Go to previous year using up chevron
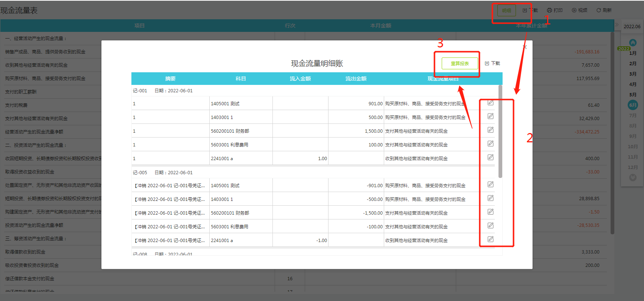Screen dimensions: 644x301 [x=632, y=43]
